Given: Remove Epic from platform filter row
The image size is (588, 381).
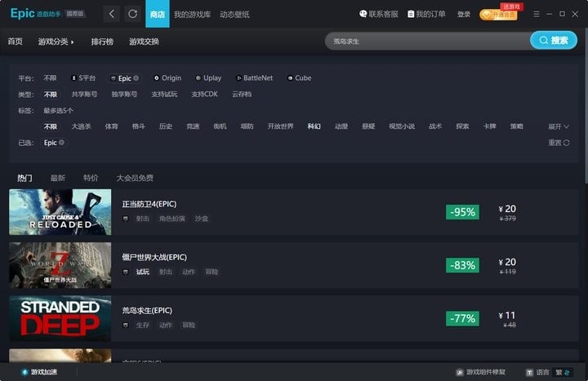Looking at the screenshot, I should point(136,78).
